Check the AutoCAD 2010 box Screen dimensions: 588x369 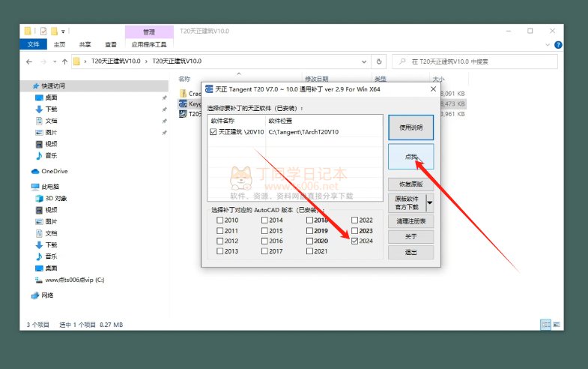219,220
